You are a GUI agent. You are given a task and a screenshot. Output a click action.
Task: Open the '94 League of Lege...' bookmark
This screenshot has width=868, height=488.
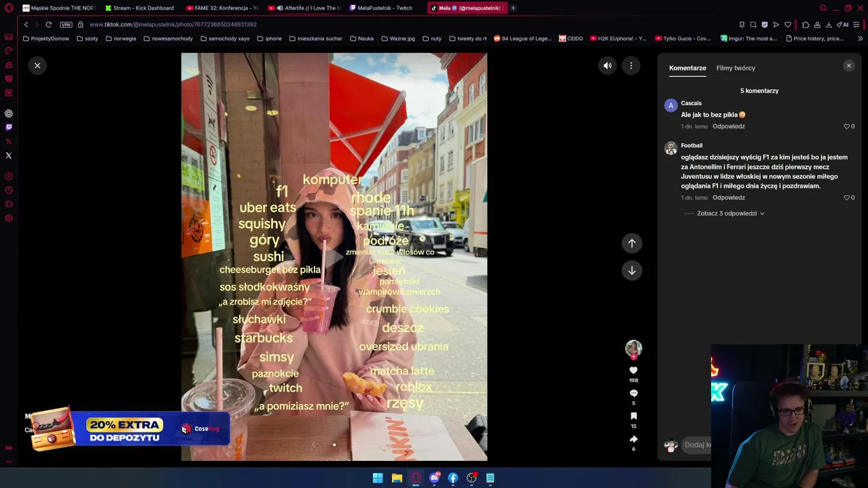coord(523,39)
